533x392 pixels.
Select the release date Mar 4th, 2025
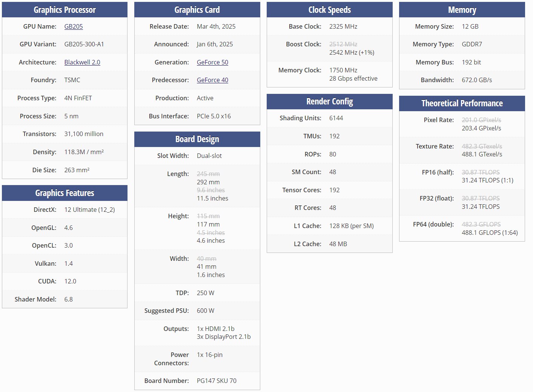[x=216, y=26]
